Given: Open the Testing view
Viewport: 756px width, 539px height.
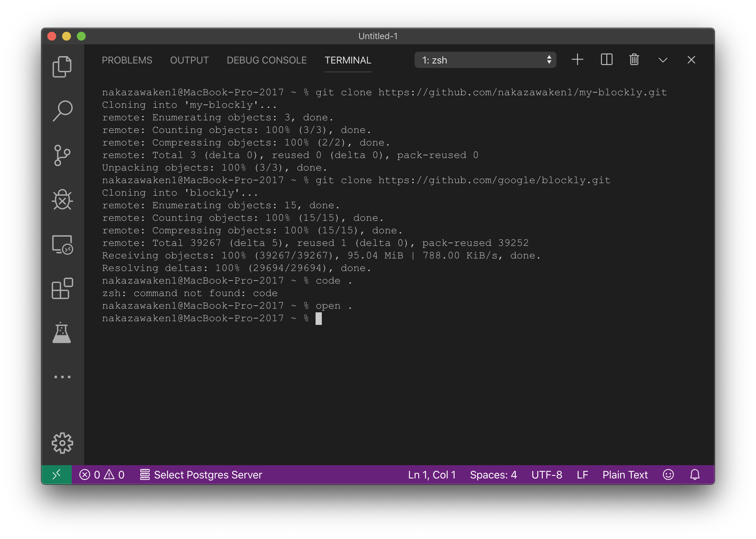Looking at the screenshot, I should 62,333.
